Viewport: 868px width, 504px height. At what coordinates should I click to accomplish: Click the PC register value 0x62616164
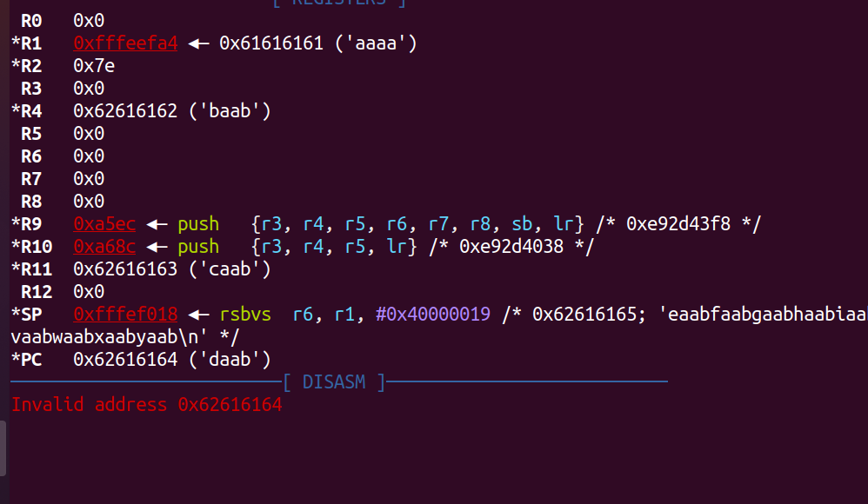(125, 359)
